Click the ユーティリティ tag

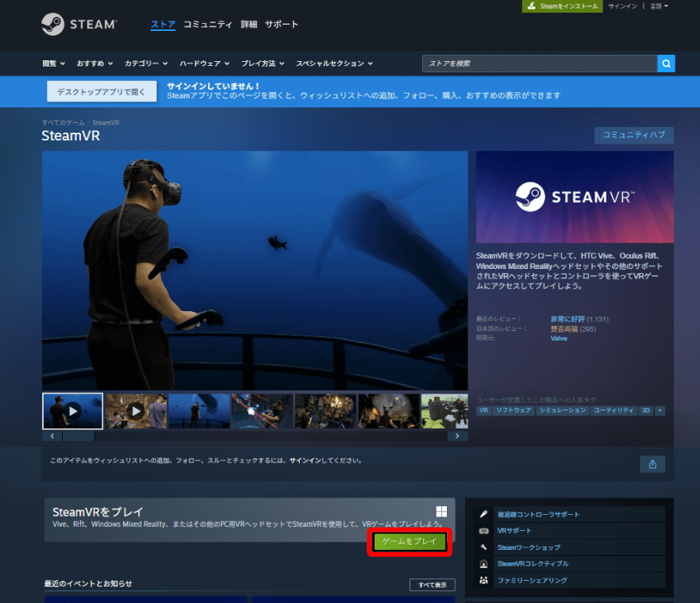613,410
